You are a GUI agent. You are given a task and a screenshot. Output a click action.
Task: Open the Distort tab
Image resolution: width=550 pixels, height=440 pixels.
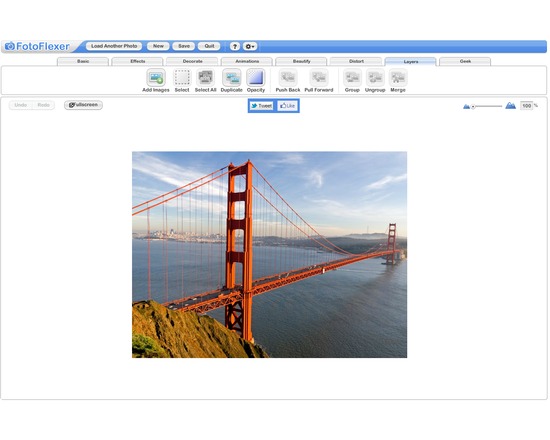tap(356, 61)
